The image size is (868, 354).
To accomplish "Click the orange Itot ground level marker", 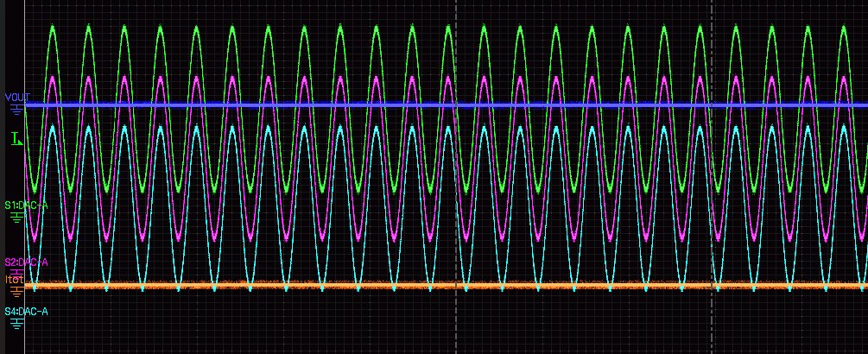I will tap(17, 291).
